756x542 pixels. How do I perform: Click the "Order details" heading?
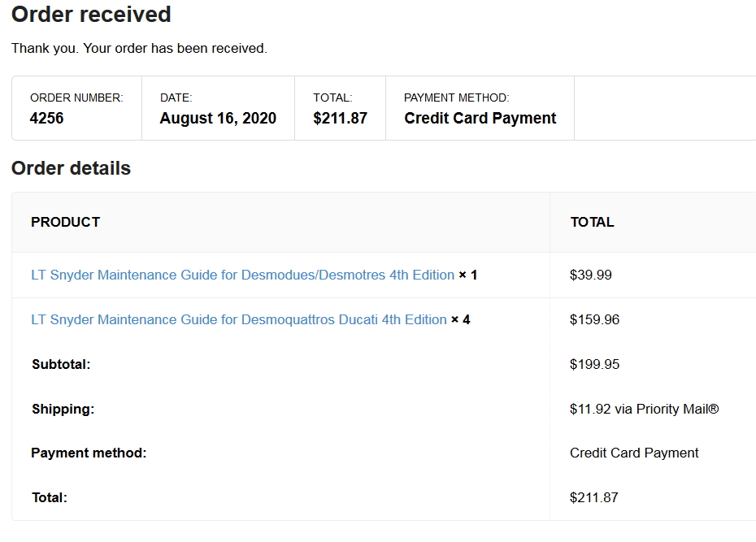pos(71,168)
